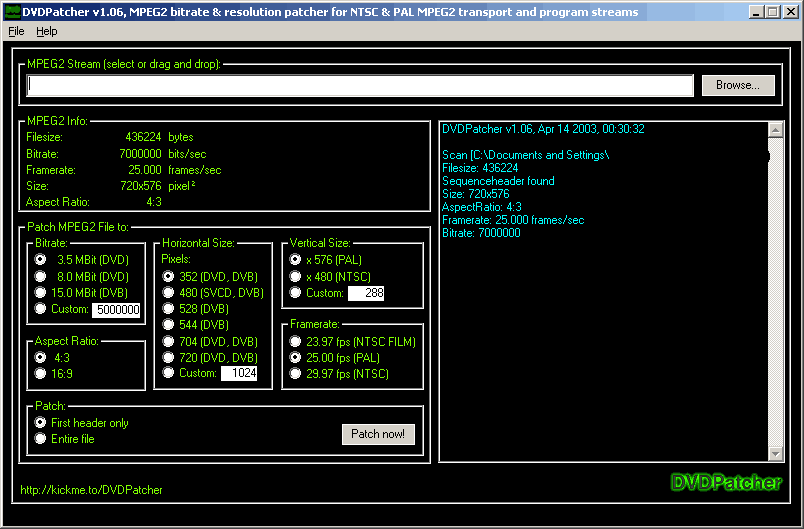
Task: Select Custom horizontal size radio button
Action: (168, 373)
